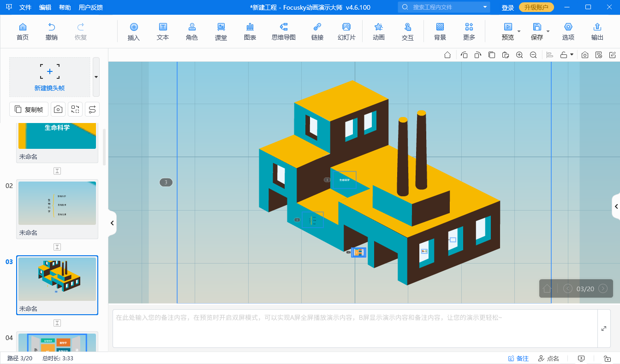
Task: Open the 交互 interaction tool
Action: [x=408, y=31]
